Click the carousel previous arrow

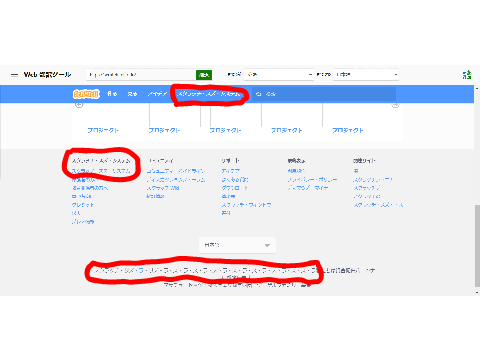point(79,105)
